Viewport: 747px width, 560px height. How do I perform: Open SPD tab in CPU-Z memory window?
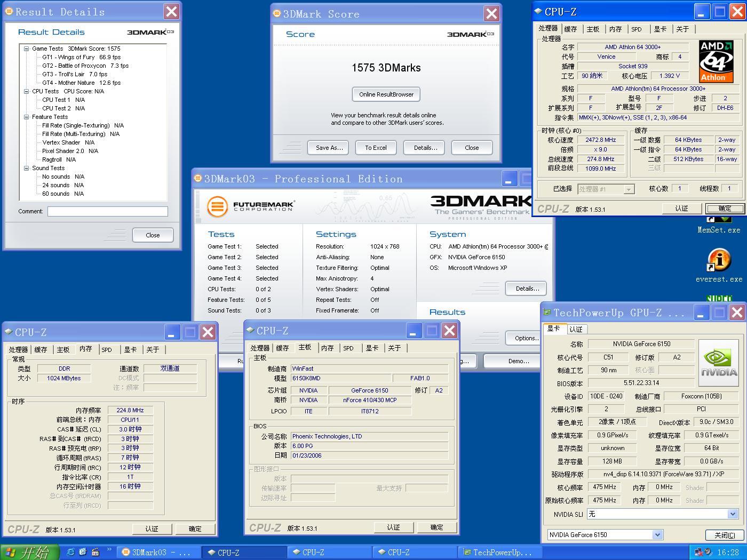(107, 350)
